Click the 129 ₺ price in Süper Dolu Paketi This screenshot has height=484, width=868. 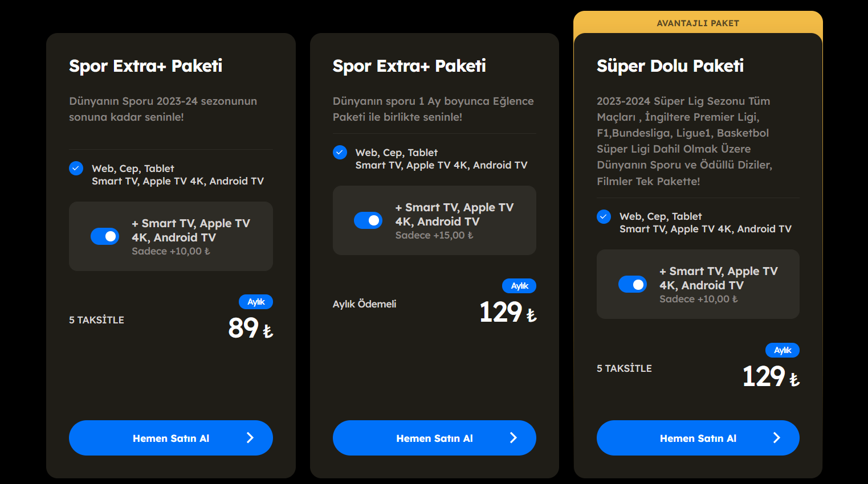point(771,376)
